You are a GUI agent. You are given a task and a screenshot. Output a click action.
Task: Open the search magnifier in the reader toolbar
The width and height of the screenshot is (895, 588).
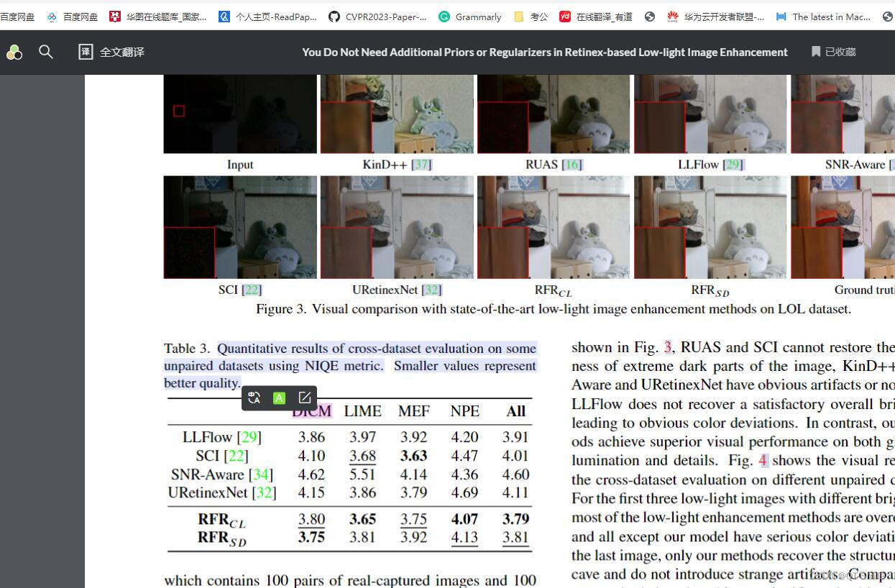pos(46,52)
